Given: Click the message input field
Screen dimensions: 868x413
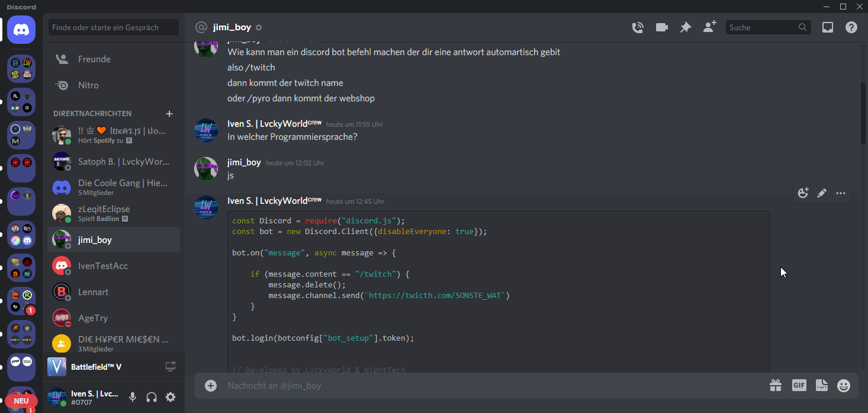Looking at the screenshot, I should [474, 386].
